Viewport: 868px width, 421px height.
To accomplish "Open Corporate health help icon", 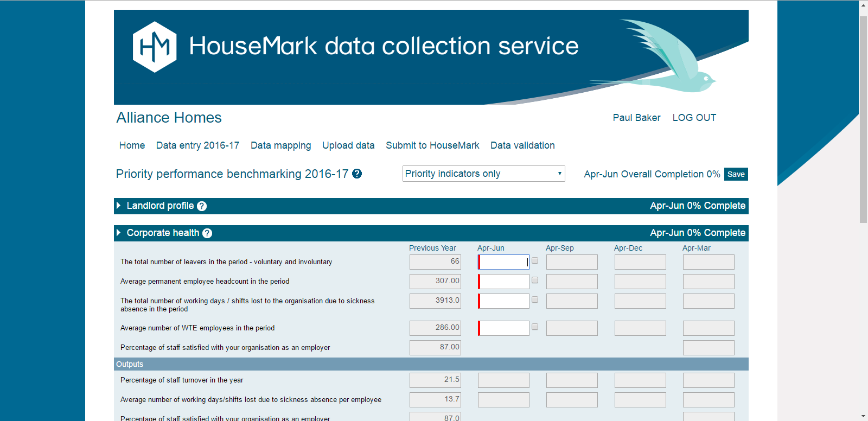I will pos(207,233).
